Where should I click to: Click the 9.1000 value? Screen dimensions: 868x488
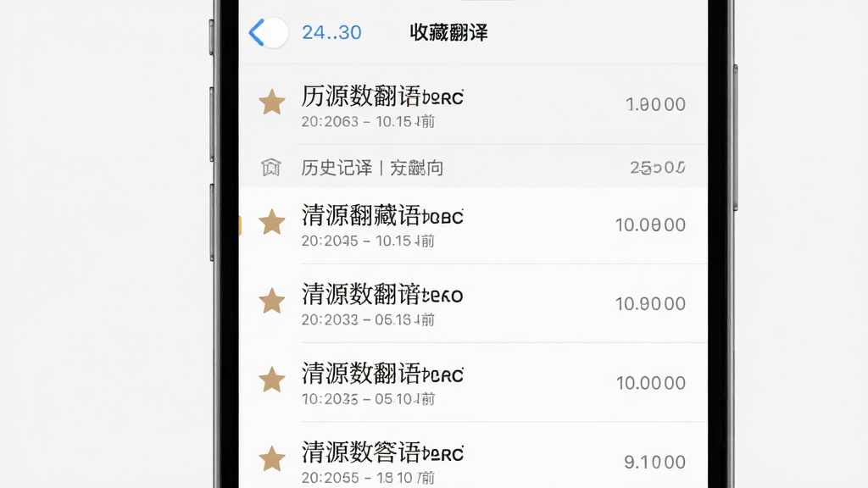click(655, 462)
